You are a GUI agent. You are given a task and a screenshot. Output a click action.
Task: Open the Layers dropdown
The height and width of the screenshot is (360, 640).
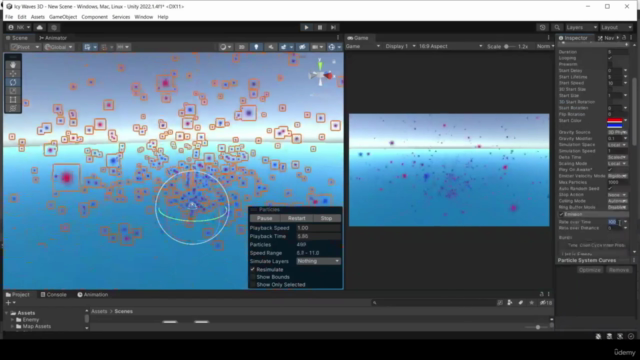581,27
